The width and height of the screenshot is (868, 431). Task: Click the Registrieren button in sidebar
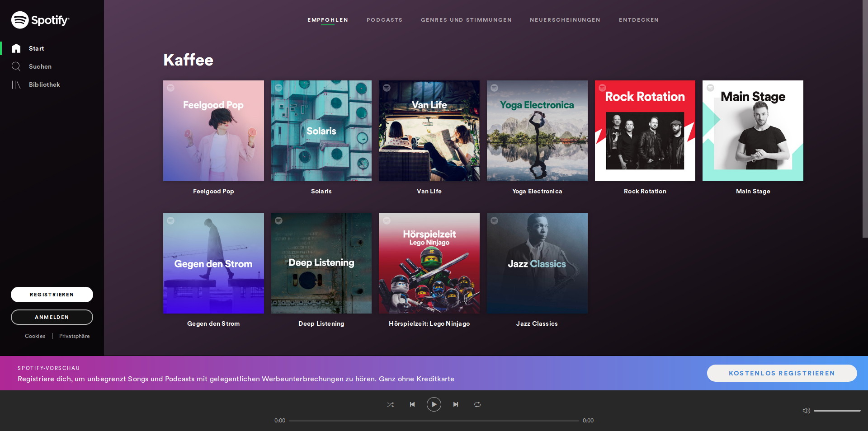pyautogui.click(x=52, y=295)
